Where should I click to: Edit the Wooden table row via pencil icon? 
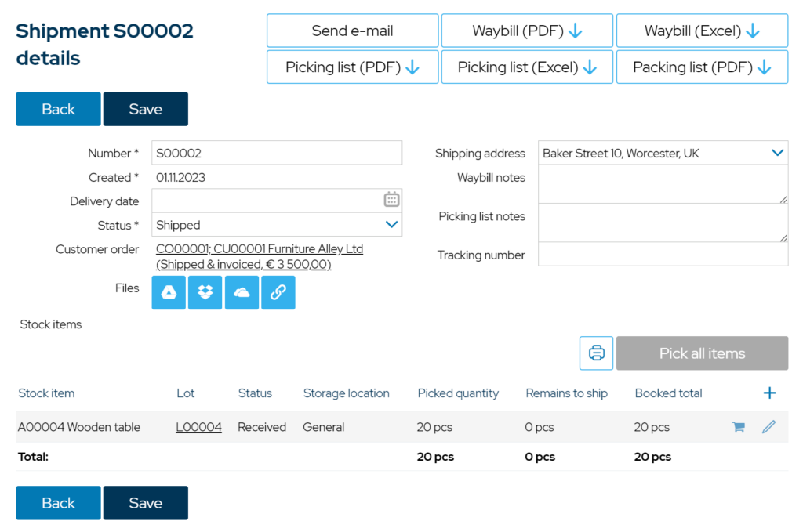pyautogui.click(x=768, y=426)
